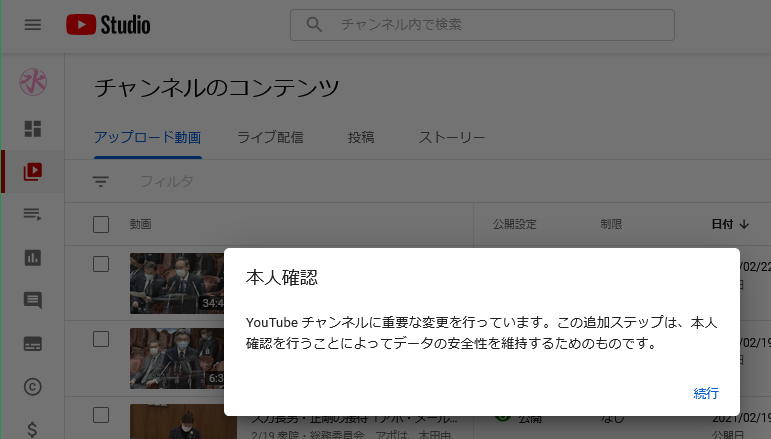Open the Monetization dollar icon

click(x=32, y=429)
